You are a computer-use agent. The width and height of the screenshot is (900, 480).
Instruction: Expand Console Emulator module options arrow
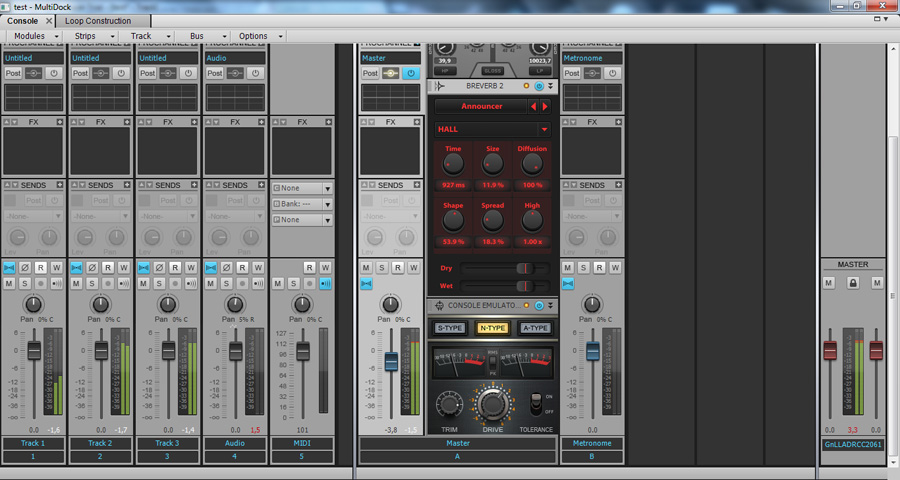[x=550, y=305]
